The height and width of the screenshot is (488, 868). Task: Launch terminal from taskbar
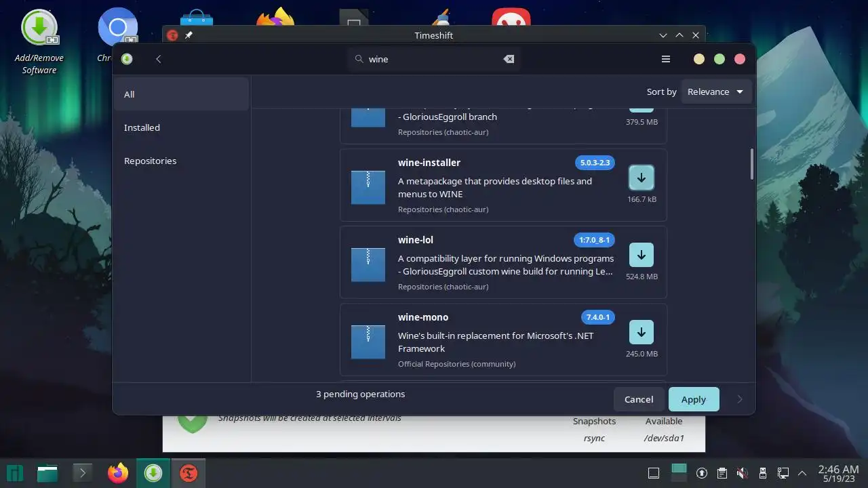(83, 473)
